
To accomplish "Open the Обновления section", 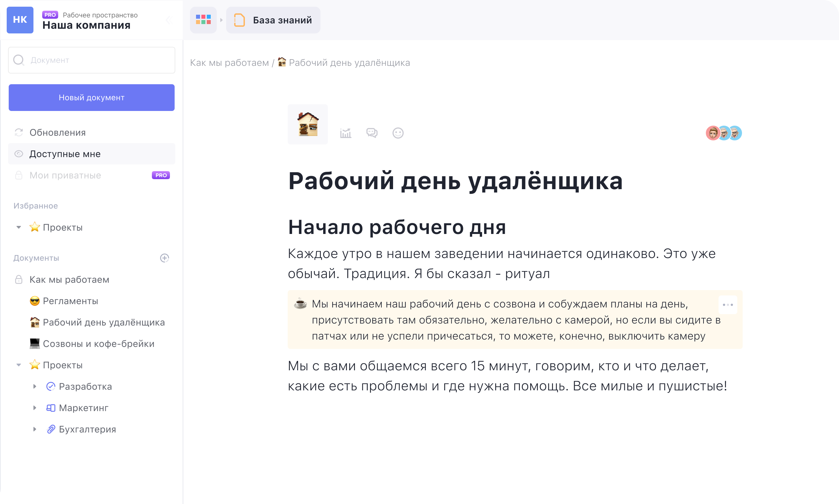I will pyautogui.click(x=58, y=132).
